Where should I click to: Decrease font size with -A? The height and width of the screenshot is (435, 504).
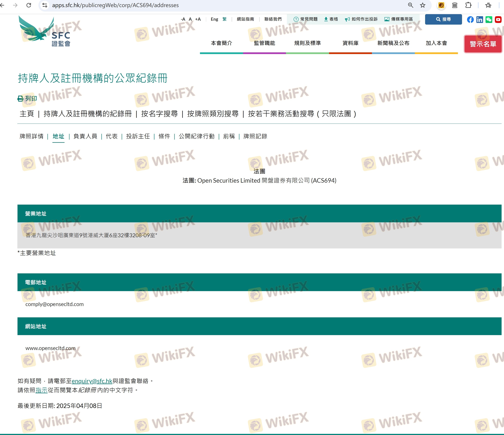pyautogui.click(x=183, y=19)
